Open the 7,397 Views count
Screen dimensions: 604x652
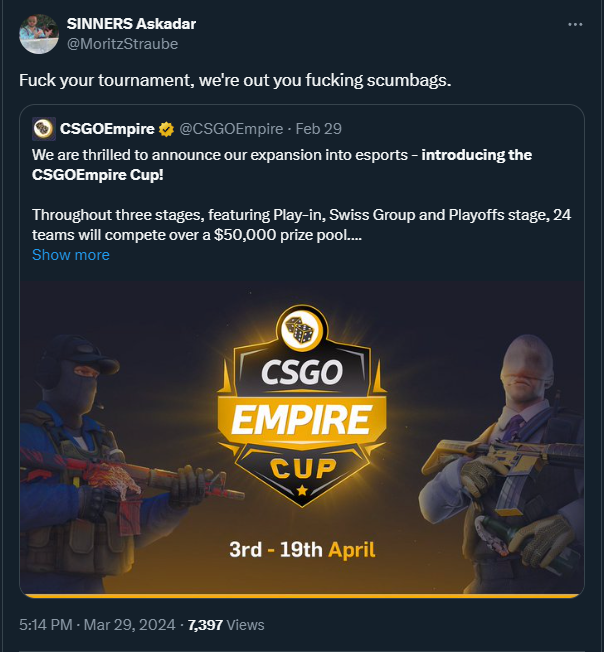(226, 625)
